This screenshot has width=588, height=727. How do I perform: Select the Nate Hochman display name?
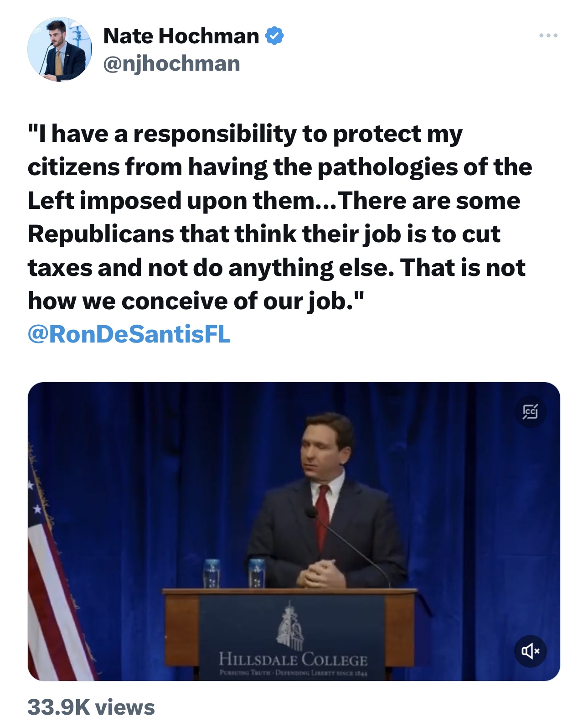(x=181, y=36)
